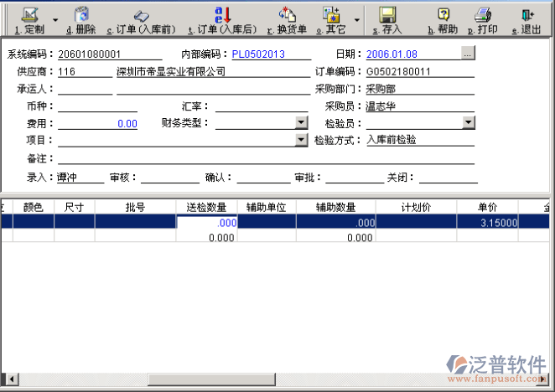
Task: Click the date picker ellipsis button
Action: tap(468, 54)
